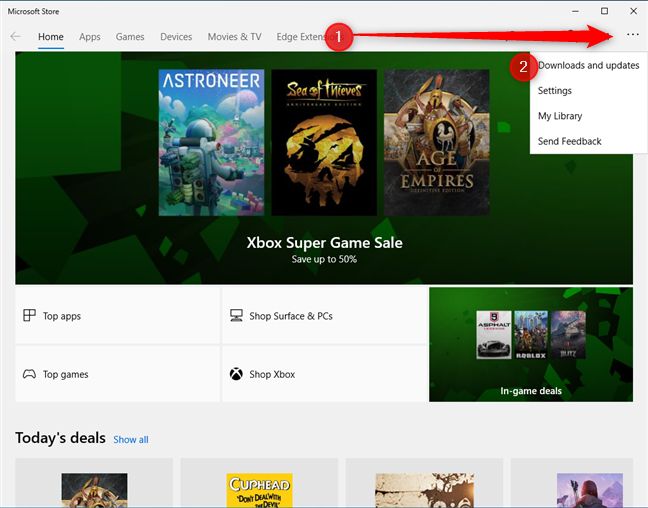The width and height of the screenshot is (648, 508).
Task: Click the Asphalt 9 thumbnail
Action: 494,335
